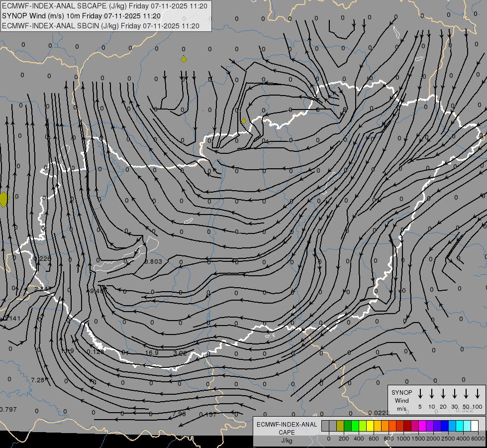Click the 50 speed label in the SYNOP legend
This screenshot has height=448, width=487.
pyautogui.click(x=466, y=407)
